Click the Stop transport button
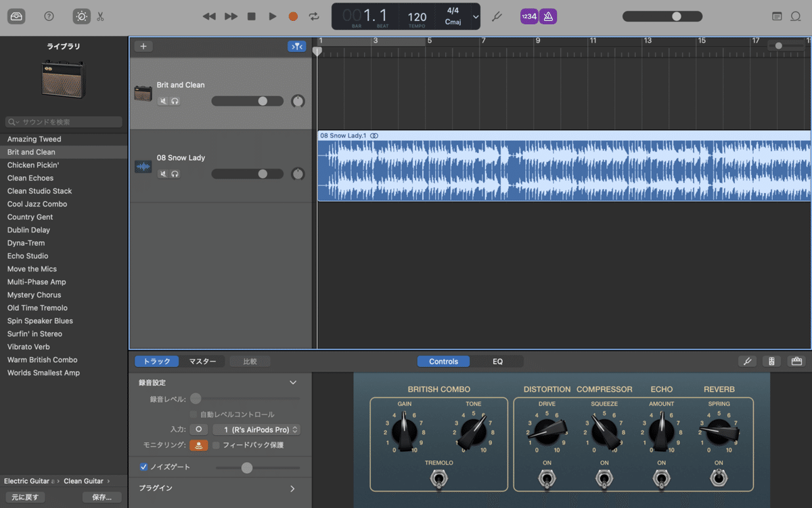Viewport: 812px width, 508px height. (x=252, y=16)
